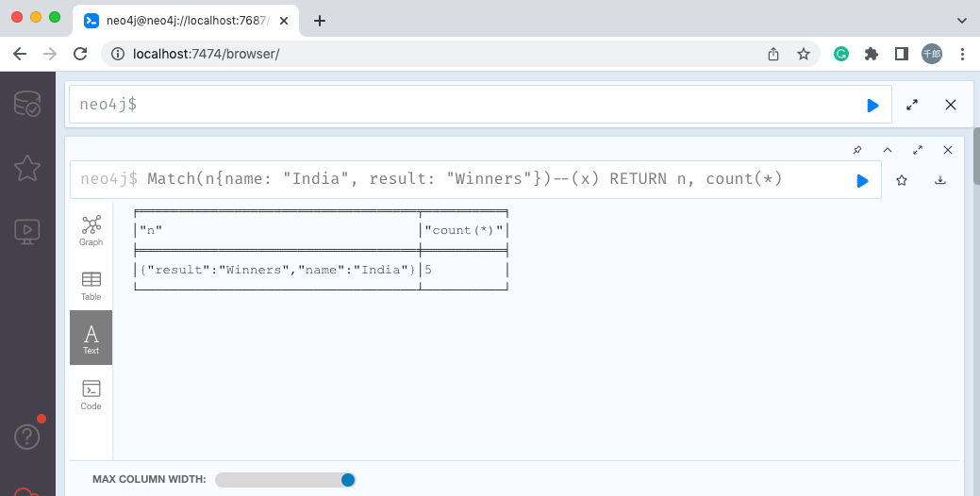Open the Help and learn sidebar icon

click(x=27, y=437)
